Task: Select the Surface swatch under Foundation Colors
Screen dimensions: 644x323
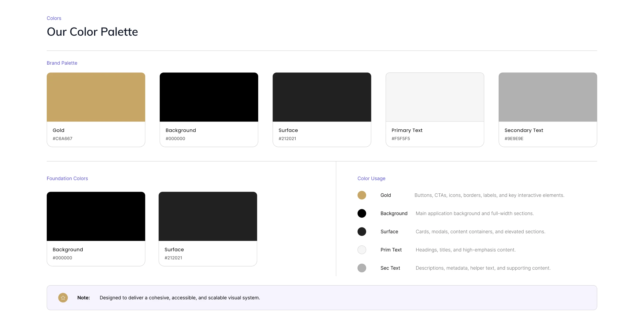Action: pos(208,229)
